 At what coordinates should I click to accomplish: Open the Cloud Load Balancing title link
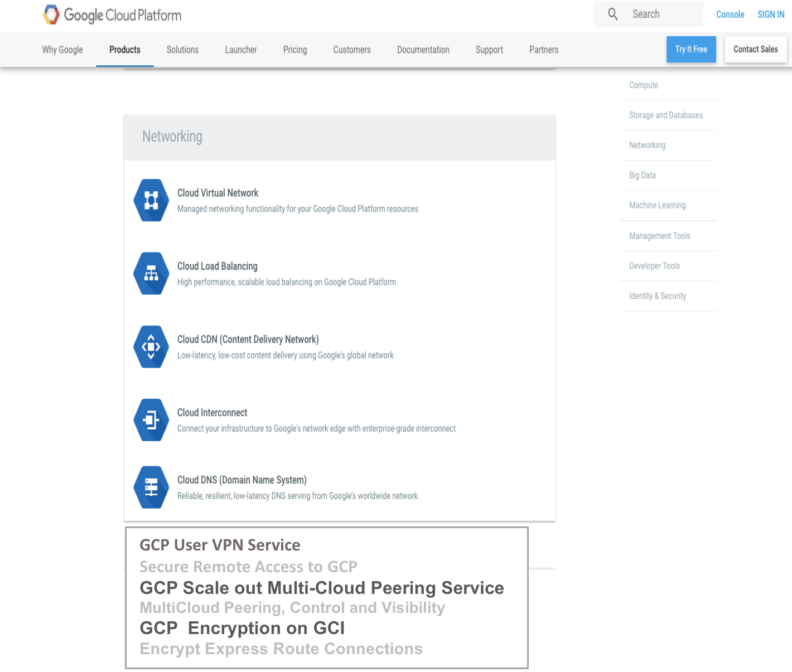(x=218, y=266)
